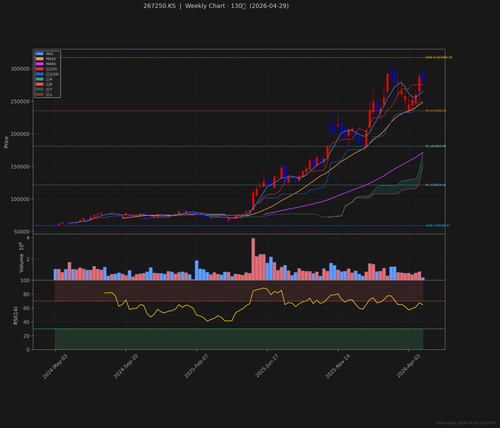Click the 60 tick on RSI axis
Image resolution: width=500 pixels, height=428 pixels.
click(x=26, y=308)
